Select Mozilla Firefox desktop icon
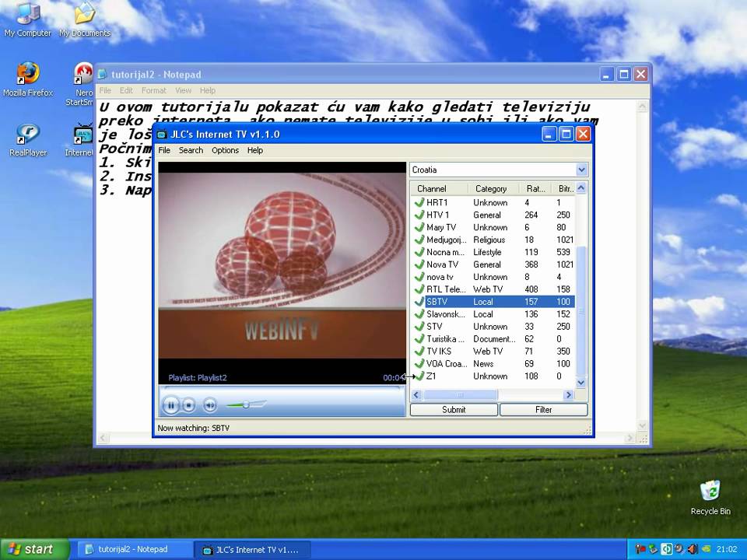747x560 pixels. tap(28, 79)
